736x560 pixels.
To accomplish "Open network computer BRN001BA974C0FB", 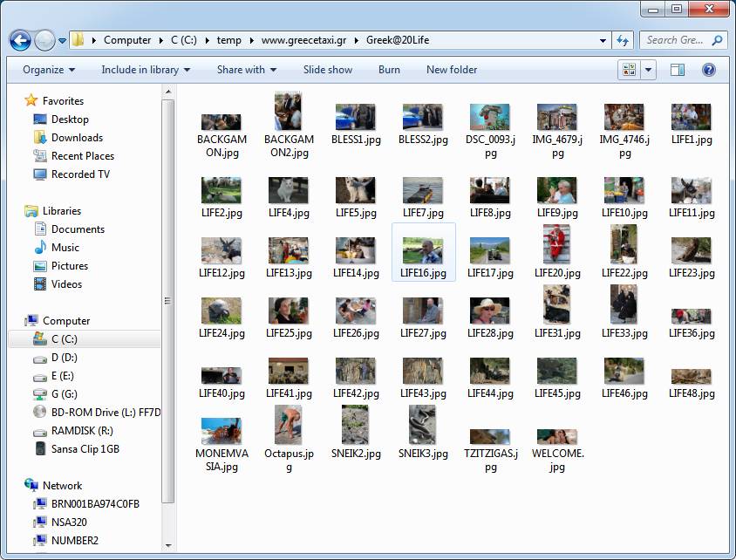I will click(x=95, y=503).
